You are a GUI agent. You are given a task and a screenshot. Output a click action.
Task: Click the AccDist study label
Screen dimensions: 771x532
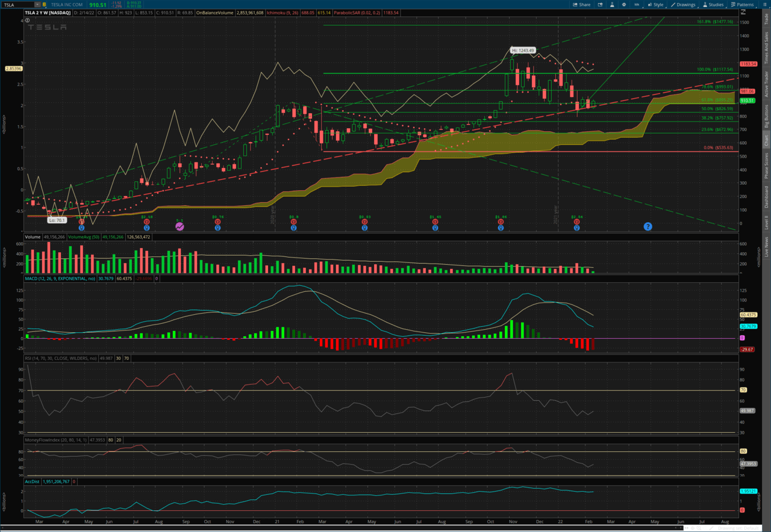(32, 482)
